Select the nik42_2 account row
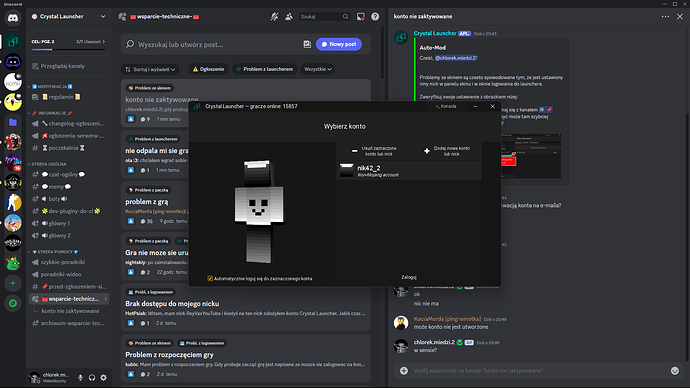This screenshot has height=388, width=690. (x=409, y=171)
